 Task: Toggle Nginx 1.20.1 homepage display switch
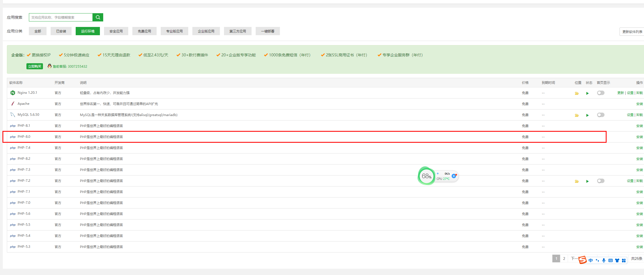[x=601, y=93]
